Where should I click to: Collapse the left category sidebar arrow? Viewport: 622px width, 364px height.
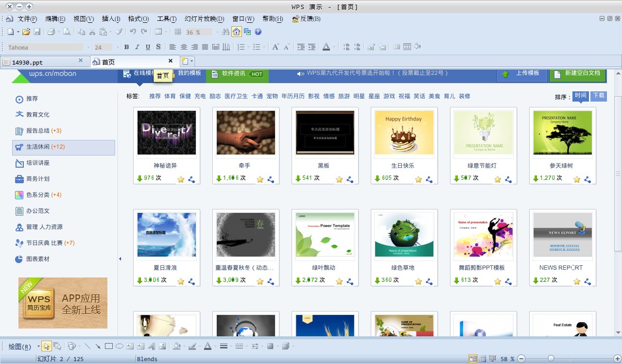[120, 259]
